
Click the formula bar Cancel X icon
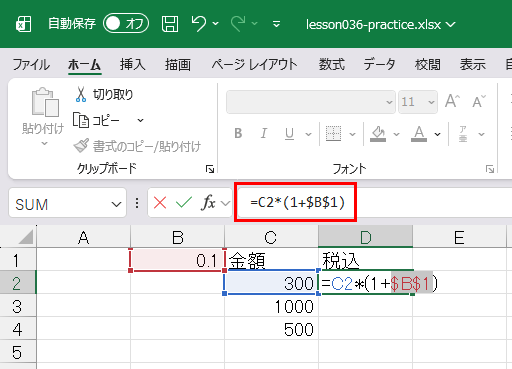(x=160, y=203)
